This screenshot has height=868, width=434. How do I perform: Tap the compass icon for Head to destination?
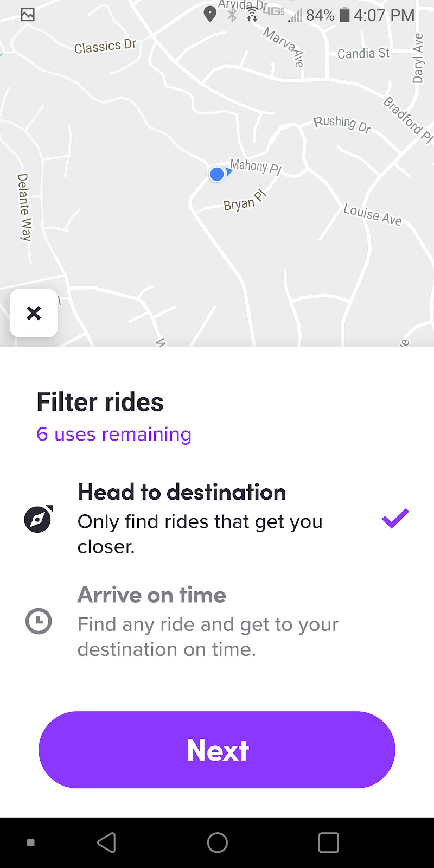click(x=39, y=519)
